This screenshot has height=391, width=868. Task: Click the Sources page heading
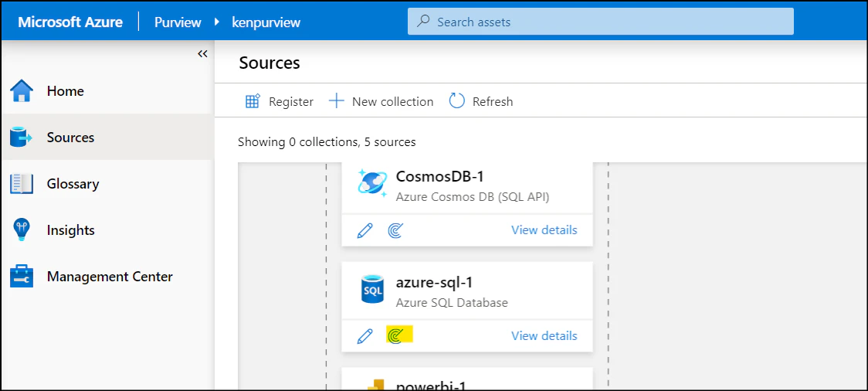pyautogui.click(x=270, y=63)
